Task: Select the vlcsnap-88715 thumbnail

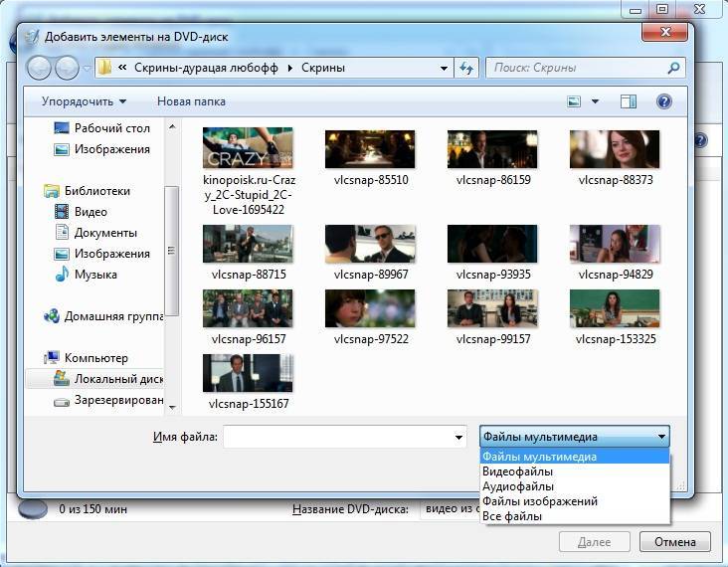Action: pyautogui.click(x=248, y=244)
